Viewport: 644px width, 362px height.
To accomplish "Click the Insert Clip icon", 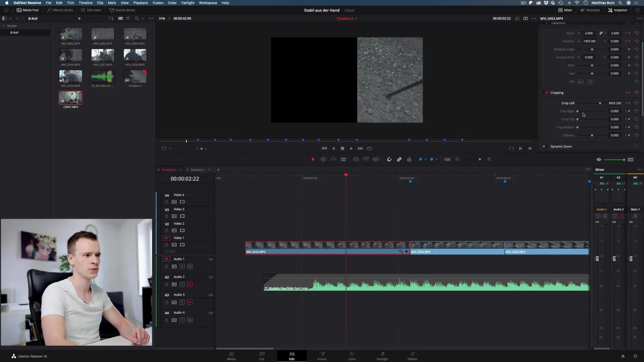I will coord(356,159).
